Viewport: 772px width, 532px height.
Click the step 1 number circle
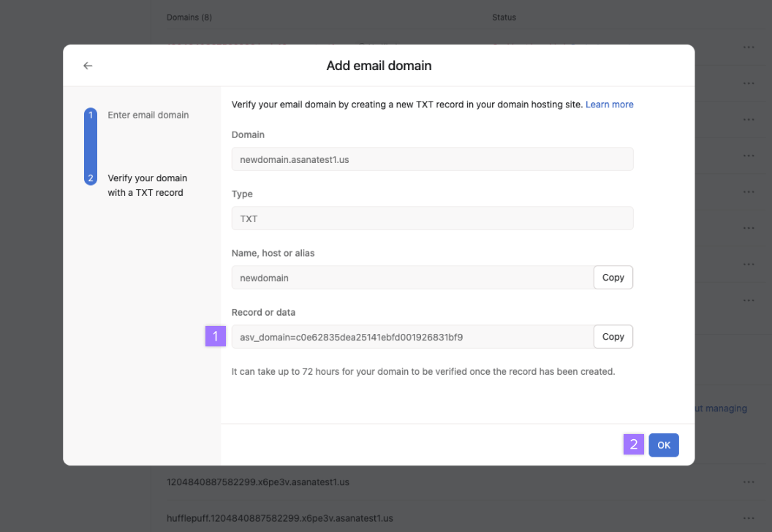[91, 115]
